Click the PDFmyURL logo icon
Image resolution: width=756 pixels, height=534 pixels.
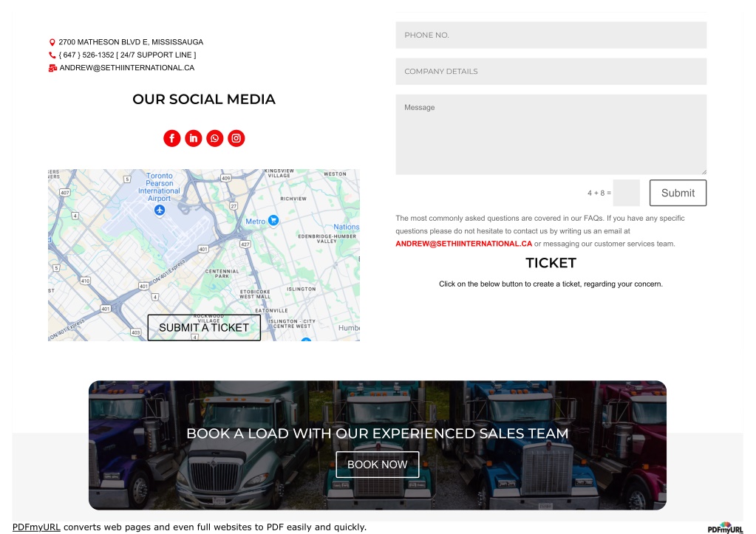click(725, 528)
